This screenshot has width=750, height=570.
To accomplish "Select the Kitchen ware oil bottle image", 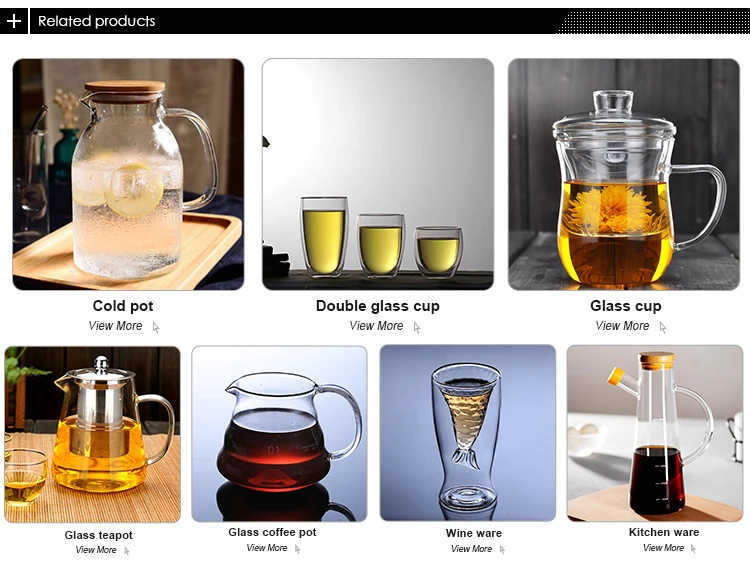I will click(655, 433).
